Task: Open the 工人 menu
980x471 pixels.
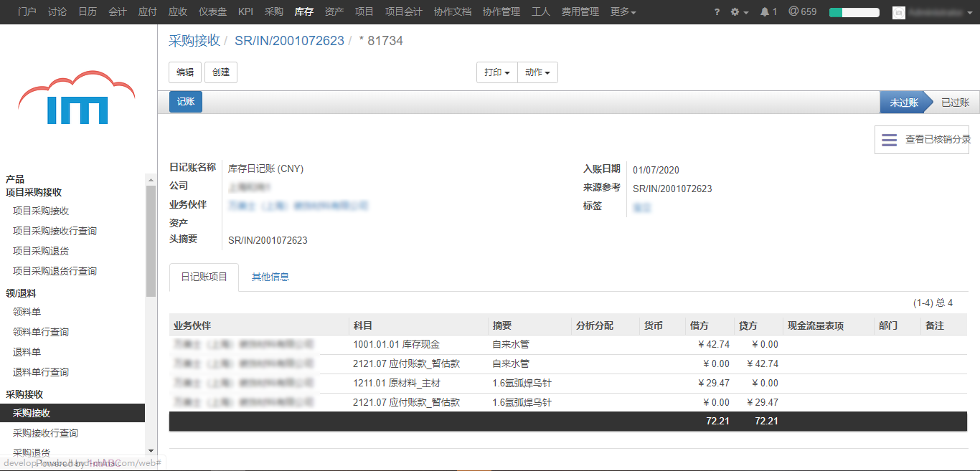Action: click(x=541, y=12)
